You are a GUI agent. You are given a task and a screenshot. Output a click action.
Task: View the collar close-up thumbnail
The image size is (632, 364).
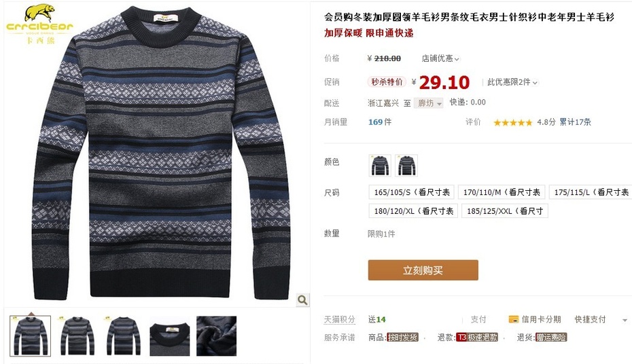tap(170, 335)
